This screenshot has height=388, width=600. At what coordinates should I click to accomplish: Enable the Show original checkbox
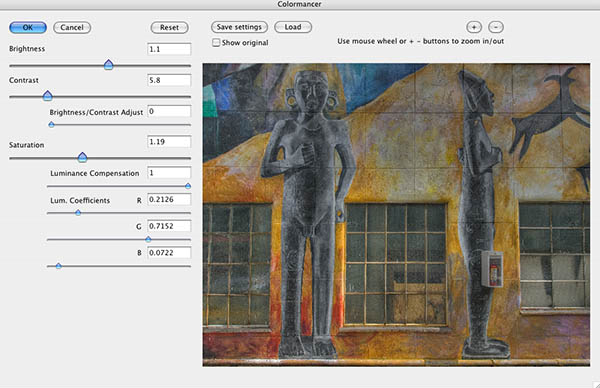click(x=216, y=42)
